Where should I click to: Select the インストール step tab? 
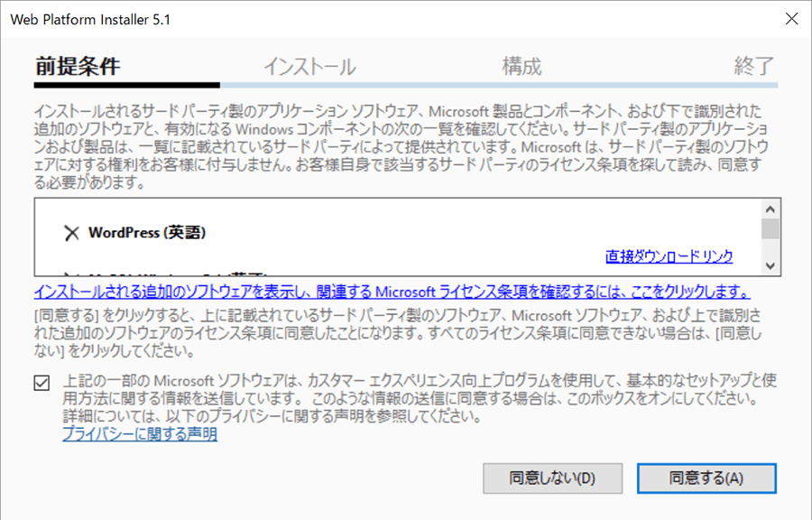(309, 67)
